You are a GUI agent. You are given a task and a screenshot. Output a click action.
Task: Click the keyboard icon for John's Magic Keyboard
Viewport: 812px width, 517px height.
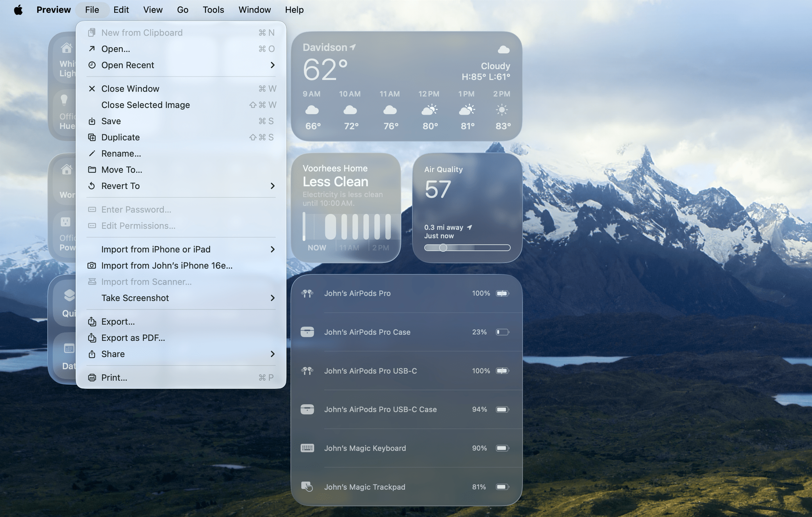pyautogui.click(x=307, y=448)
